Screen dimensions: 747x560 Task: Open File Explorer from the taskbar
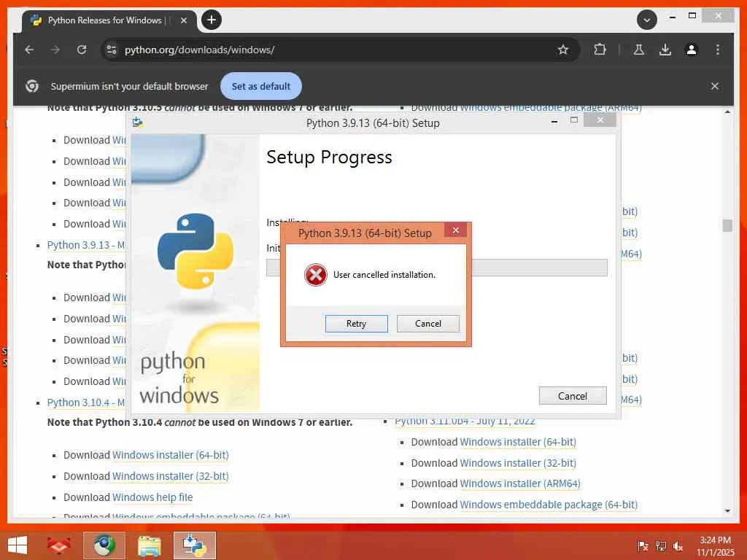click(150, 545)
